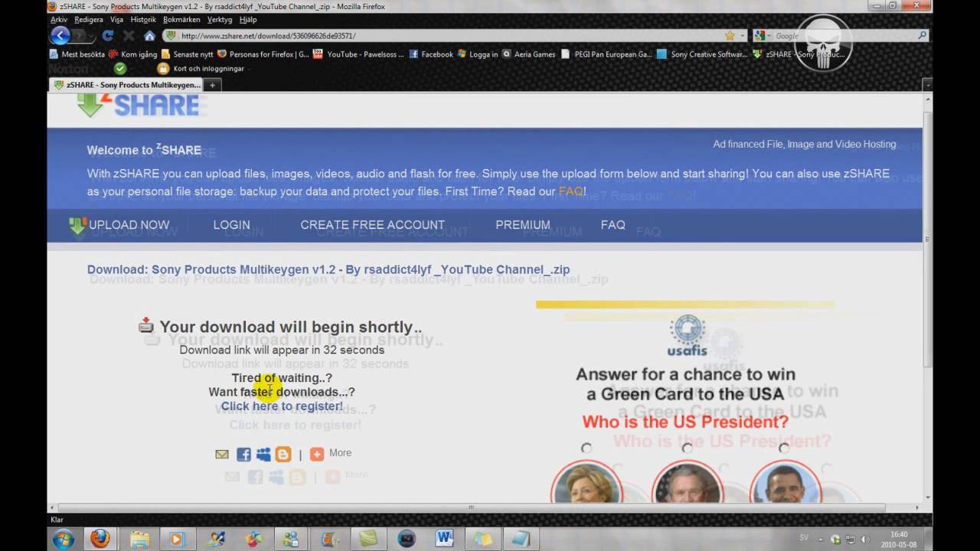Screen dimensions: 980x551
Task: Click the bookmark star in address bar
Action: pos(730,36)
